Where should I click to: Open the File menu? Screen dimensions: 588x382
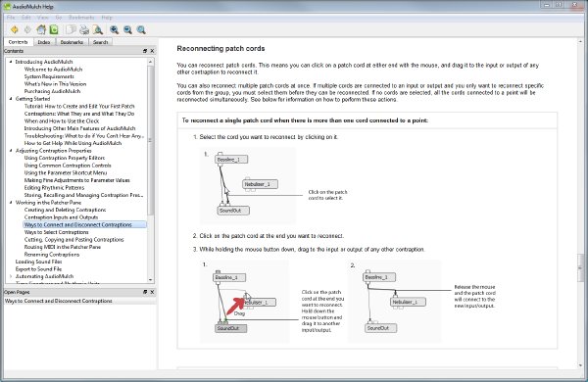(x=11, y=18)
